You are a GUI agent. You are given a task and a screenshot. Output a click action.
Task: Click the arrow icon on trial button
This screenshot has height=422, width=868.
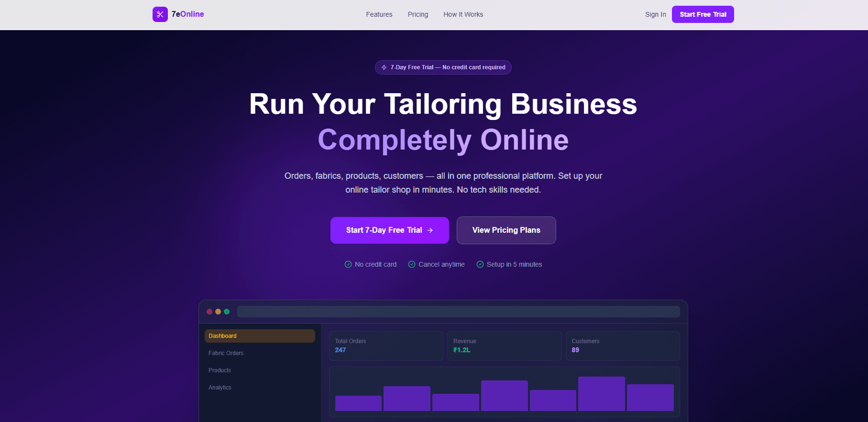click(430, 230)
